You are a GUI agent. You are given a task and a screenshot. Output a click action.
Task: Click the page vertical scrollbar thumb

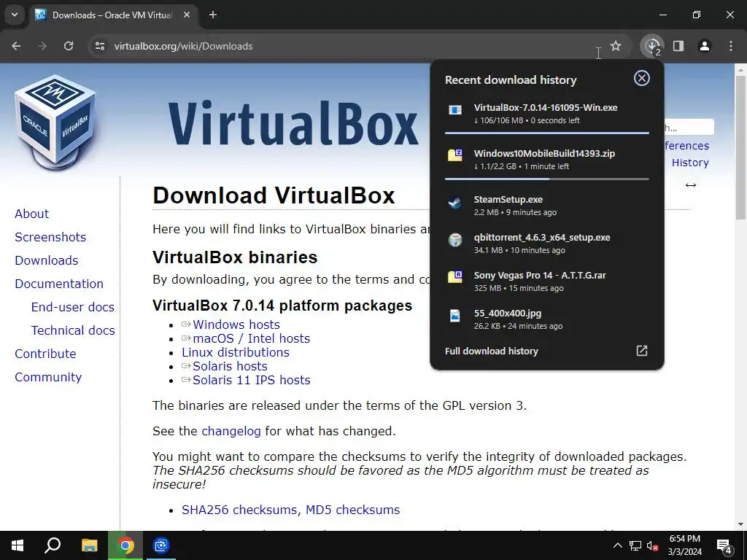point(740,147)
